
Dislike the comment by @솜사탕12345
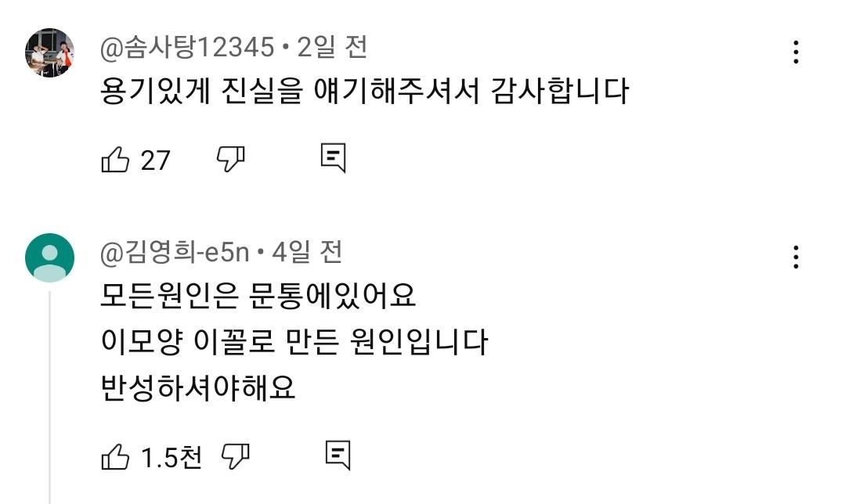pyautogui.click(x=230, y=159)
